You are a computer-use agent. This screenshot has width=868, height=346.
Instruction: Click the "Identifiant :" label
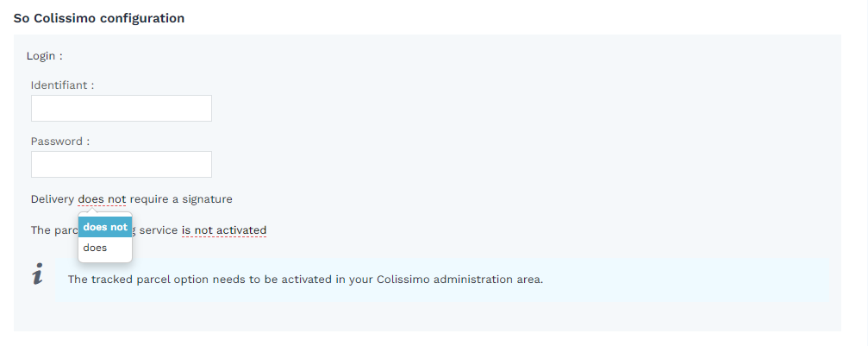pyautogui.click(x=62, y=85)
